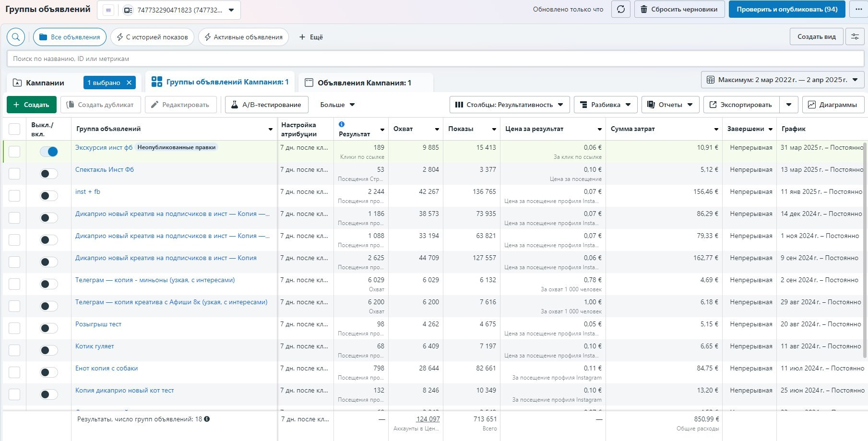
Task: Switch to Объявления Кампания: 1 tab
Action: [364, 83]
